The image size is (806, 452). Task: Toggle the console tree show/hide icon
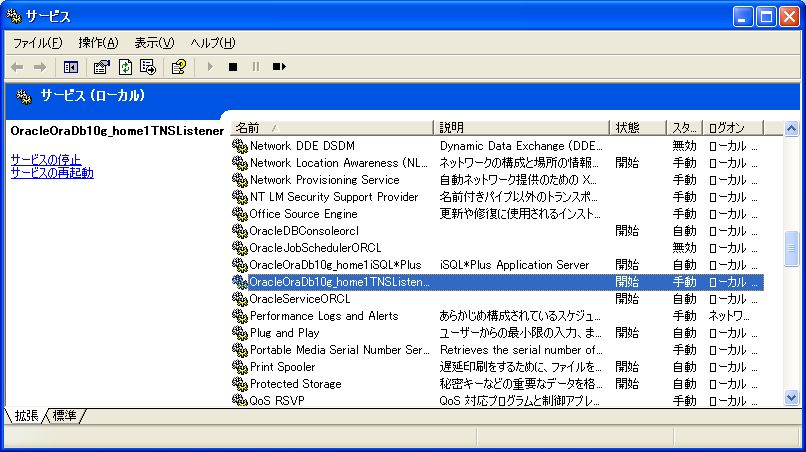70,67
